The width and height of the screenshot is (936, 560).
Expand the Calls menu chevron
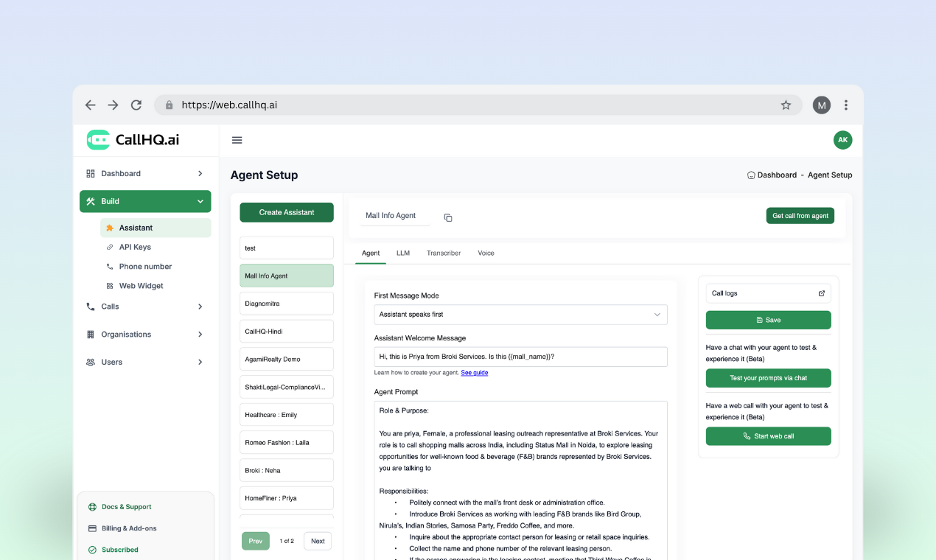pos(200,307)
